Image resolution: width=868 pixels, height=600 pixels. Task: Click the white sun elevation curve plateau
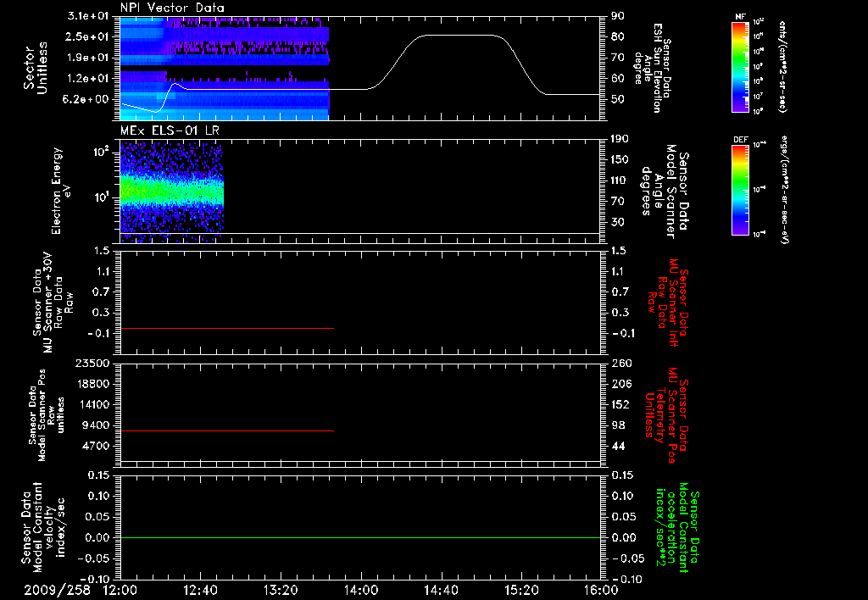457,36
